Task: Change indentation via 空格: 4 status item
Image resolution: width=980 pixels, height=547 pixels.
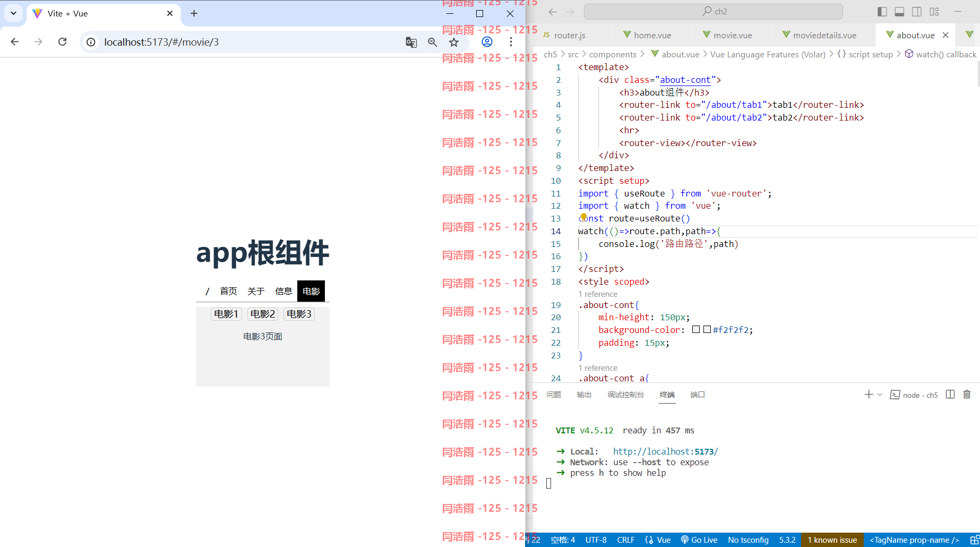Action: (563, 540)
